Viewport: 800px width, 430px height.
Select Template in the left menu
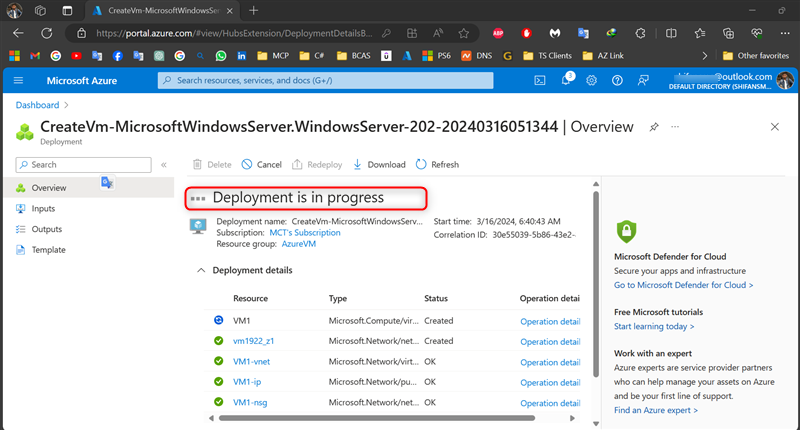click(48, 250)
